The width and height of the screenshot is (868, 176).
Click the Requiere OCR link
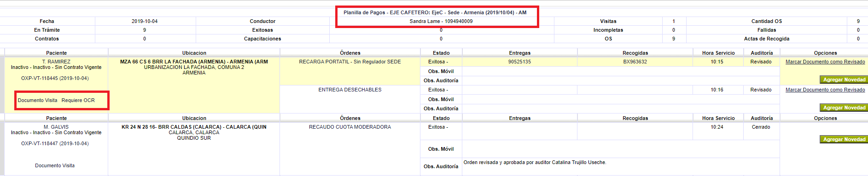point(78,100)
